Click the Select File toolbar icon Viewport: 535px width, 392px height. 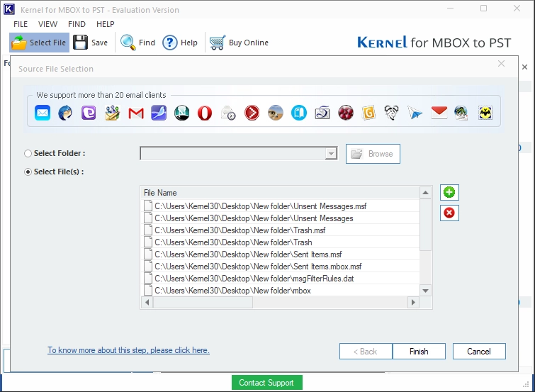(x=18, y=43)
